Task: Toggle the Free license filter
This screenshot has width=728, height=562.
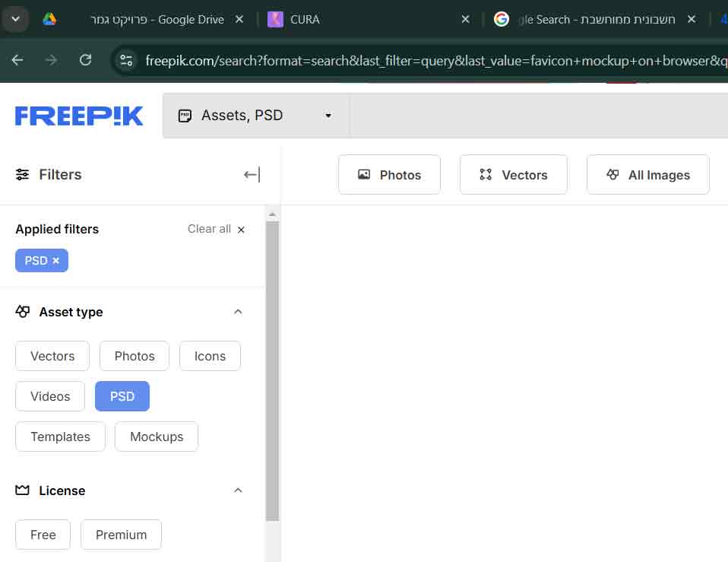Action: coord(43,535)
